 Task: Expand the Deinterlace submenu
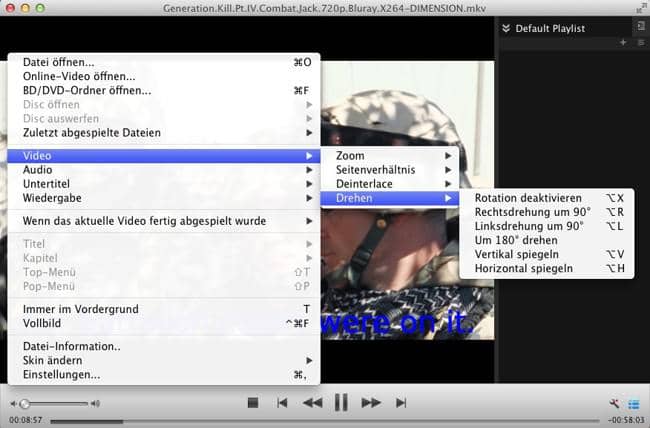390,184
